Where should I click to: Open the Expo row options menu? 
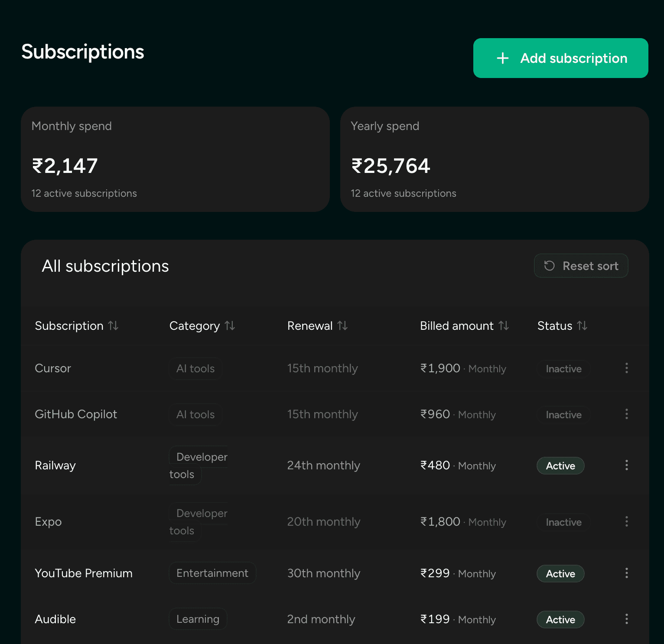click(x=626, y=521)
